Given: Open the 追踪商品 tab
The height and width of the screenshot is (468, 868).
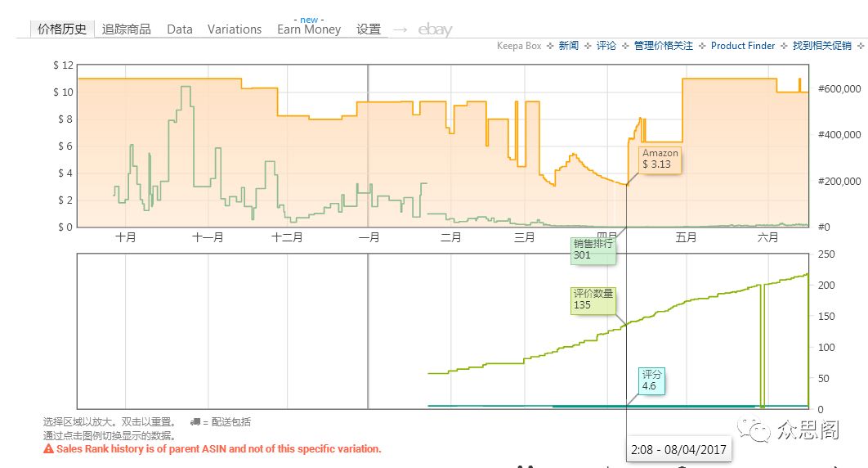Looking at the screenshot, I should pos(126,29).
